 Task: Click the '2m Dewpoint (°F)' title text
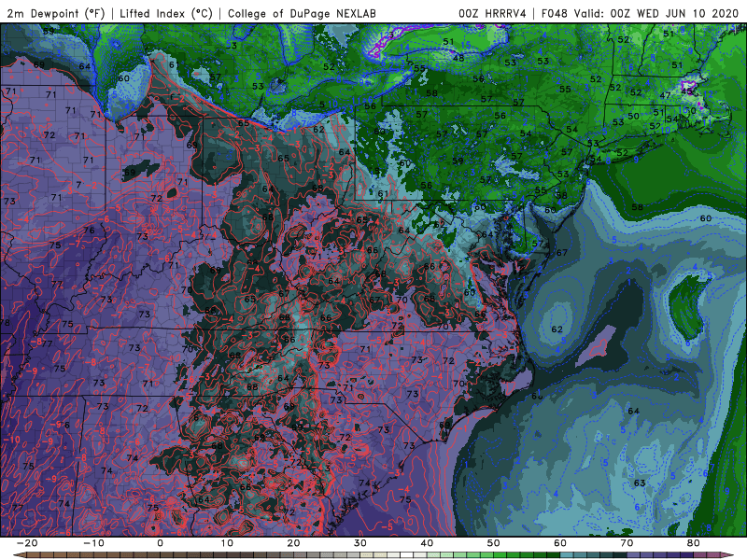(56, 13)
